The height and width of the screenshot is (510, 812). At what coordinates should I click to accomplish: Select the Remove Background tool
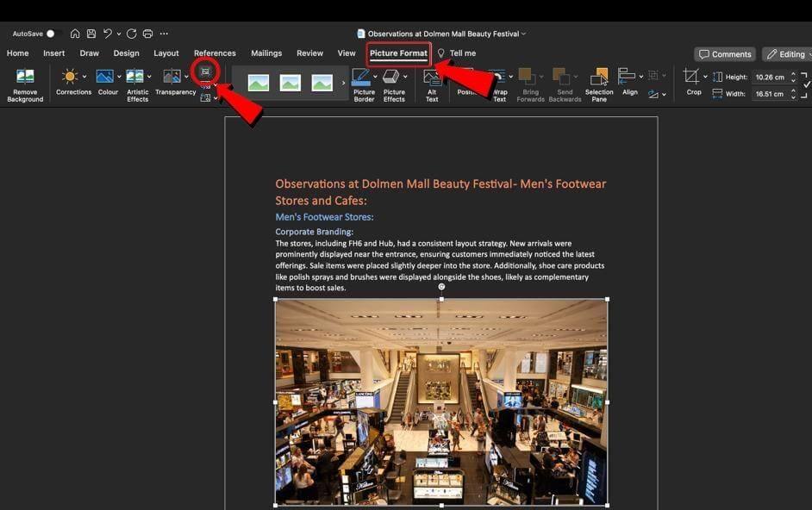coord(25,84)
